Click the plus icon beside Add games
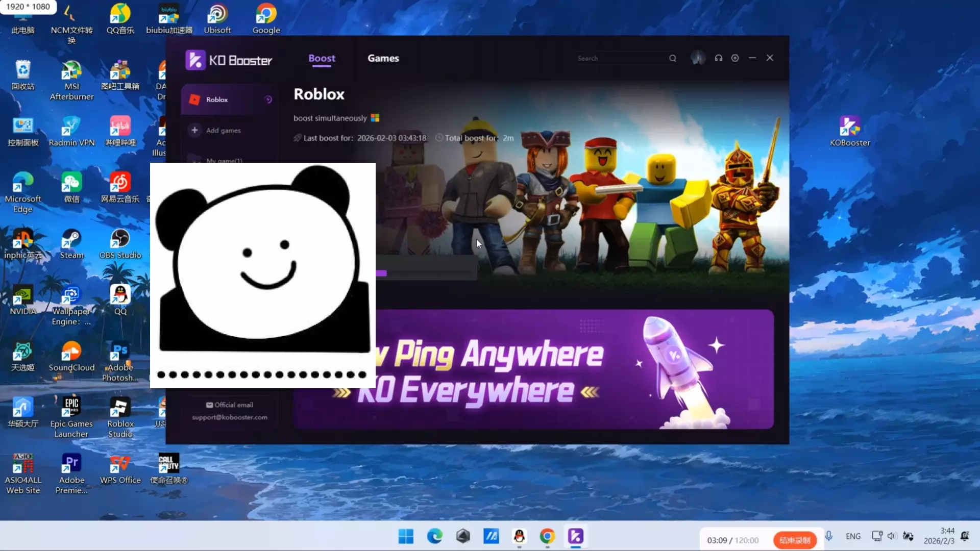The height and width of the screenshot is (551, 980). tap(194, 130)
